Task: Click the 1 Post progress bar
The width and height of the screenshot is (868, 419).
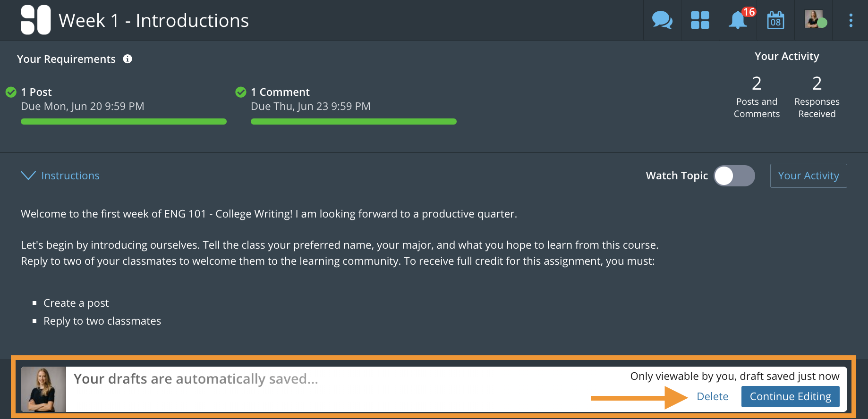Action: coord(124,122)
